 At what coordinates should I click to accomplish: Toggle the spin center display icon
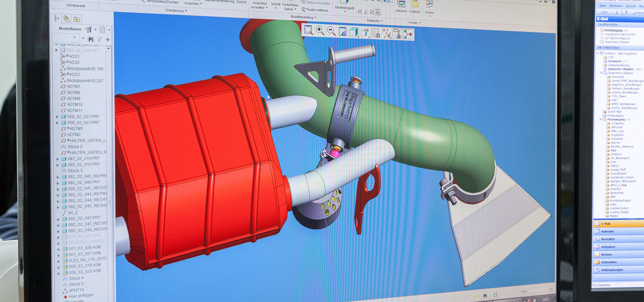coord(408,34)
